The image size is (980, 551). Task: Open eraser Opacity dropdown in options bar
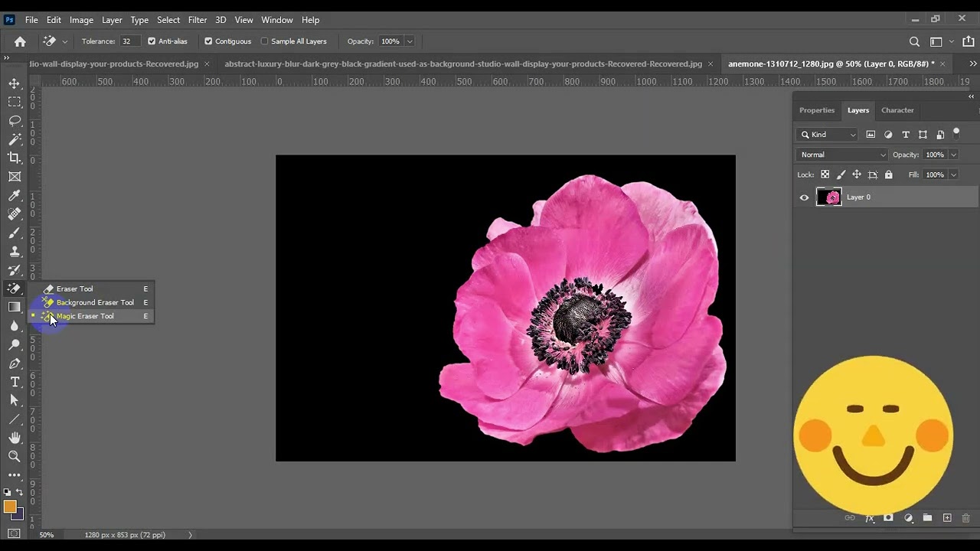pos(410,41)
